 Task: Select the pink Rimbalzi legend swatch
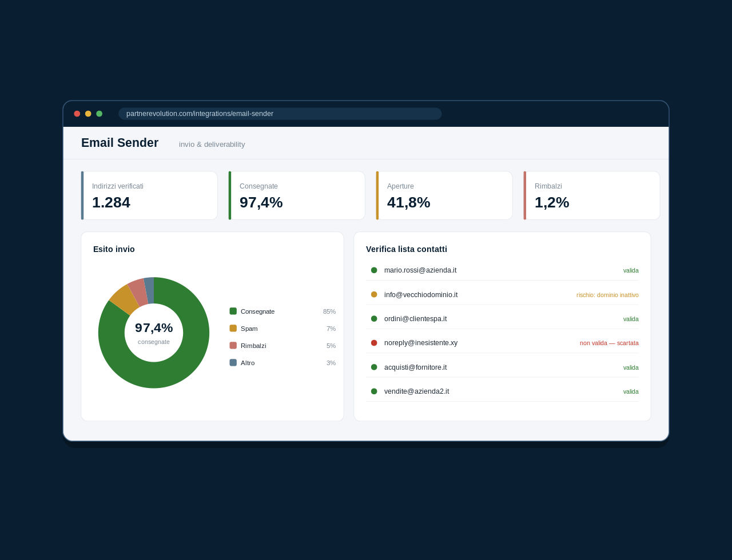point(233,346)
